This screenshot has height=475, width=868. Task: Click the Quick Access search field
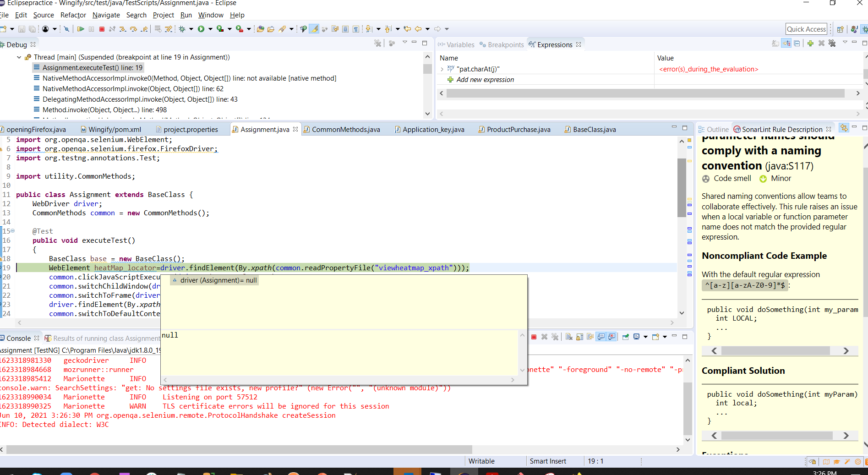coord(806,29)
